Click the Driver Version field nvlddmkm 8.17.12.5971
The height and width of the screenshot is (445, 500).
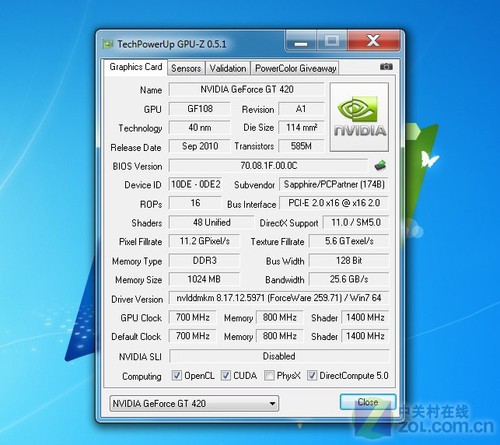279,298
